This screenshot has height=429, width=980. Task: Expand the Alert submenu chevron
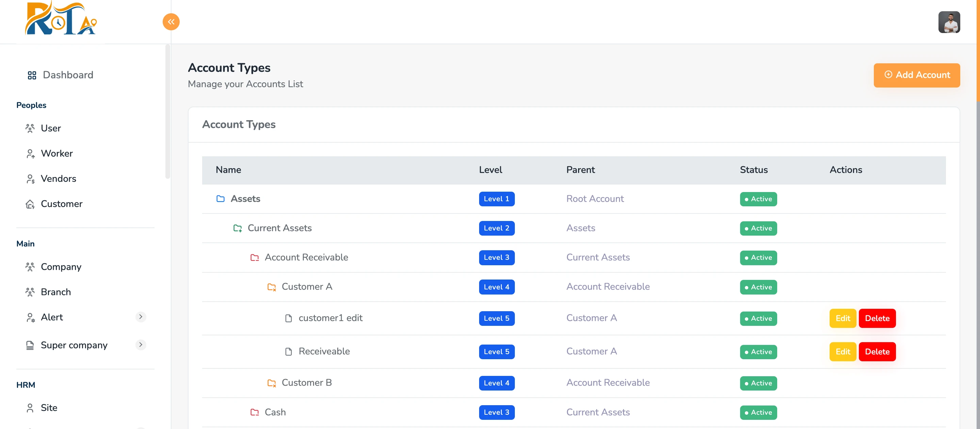pos(141,317)
